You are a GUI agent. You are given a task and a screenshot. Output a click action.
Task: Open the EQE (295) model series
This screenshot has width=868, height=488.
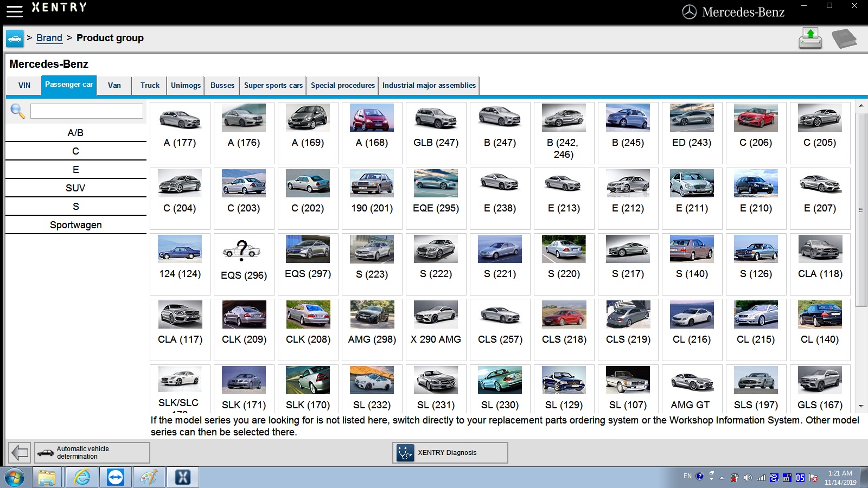point(436,198)
